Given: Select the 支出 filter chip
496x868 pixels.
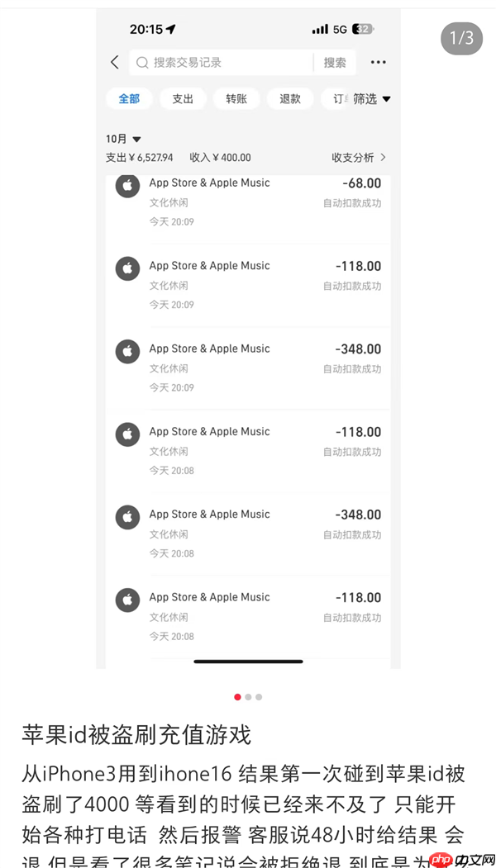Looking at the screenshot, I should pos(183,98).
